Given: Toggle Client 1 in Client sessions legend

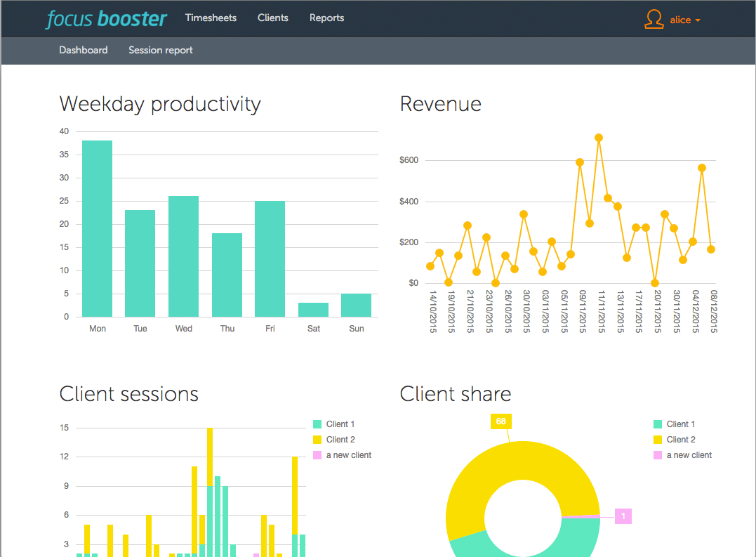Looking at the screenshot, I should 340,424.
